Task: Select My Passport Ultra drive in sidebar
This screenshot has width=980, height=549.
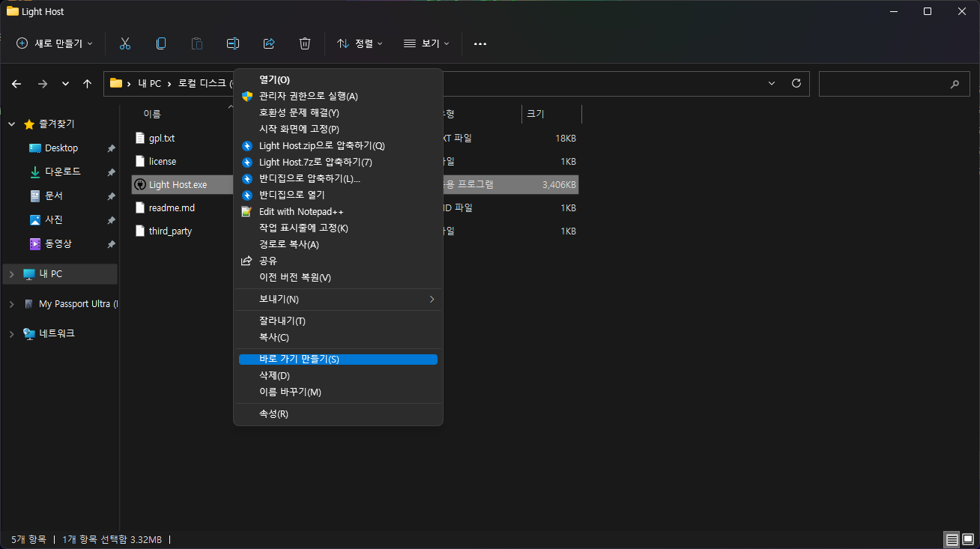Action: [78, 304]
